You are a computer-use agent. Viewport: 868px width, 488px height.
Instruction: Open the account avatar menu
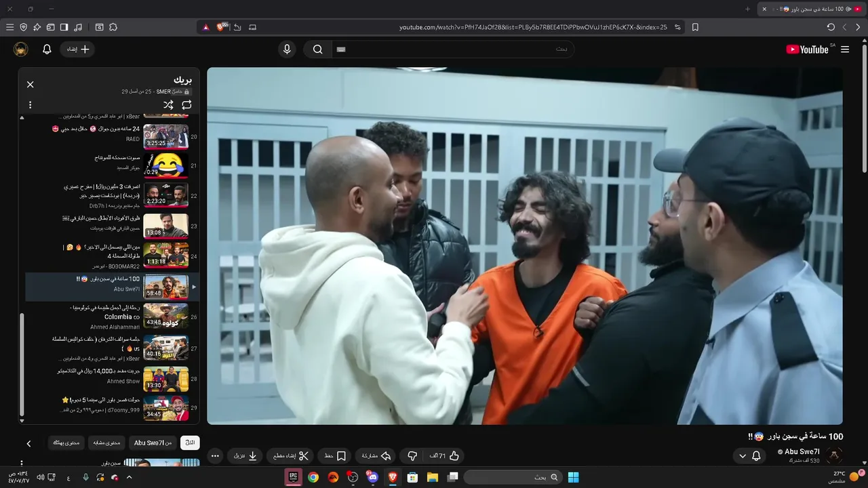pos(21,49)
